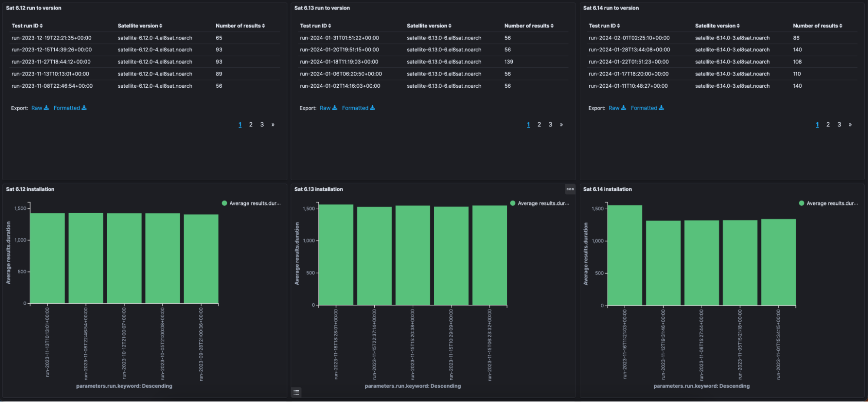Image resolution: width=868 pixels, height=402 pixels.
Task: Click the Raw download icon in Sat 6.14 panel
Action: pyautogui.click(x=624, y=108)
